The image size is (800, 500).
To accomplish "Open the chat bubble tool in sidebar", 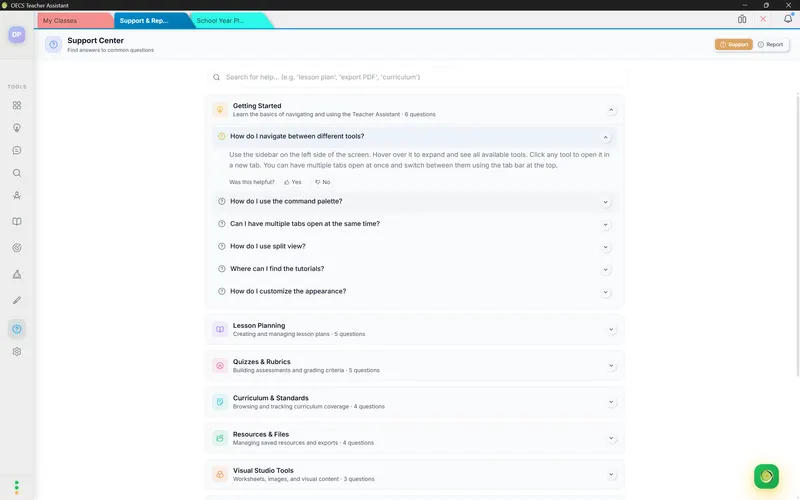I will coord(17,150).
